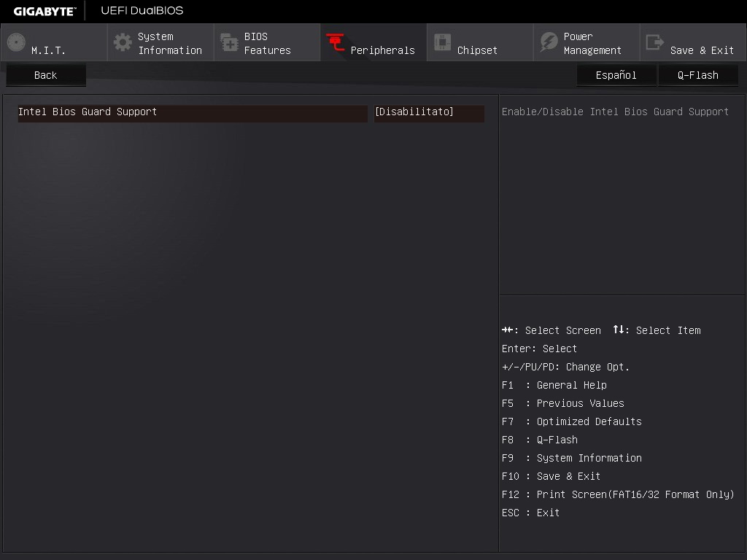747x560 pixels.
Task: Switch to the Chipset tab
Action: pos(477,50)
